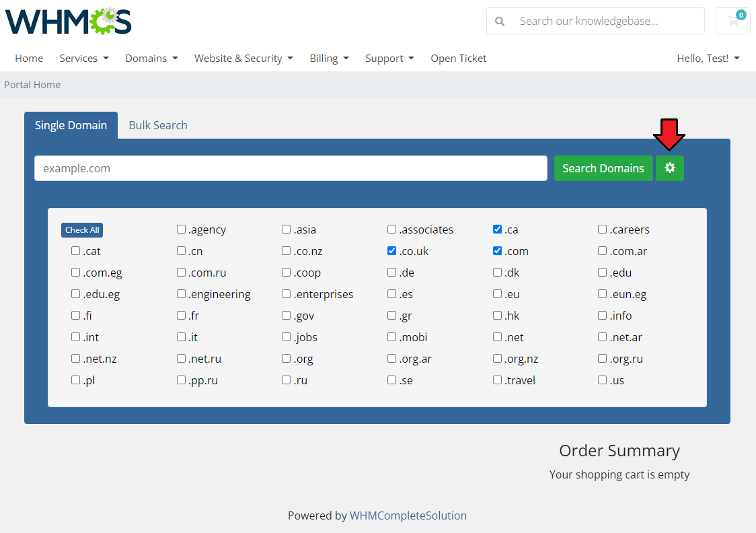This screenshot has height=533, width=756.
Task: Select the .fr checkbox
Action: point(181,316)
